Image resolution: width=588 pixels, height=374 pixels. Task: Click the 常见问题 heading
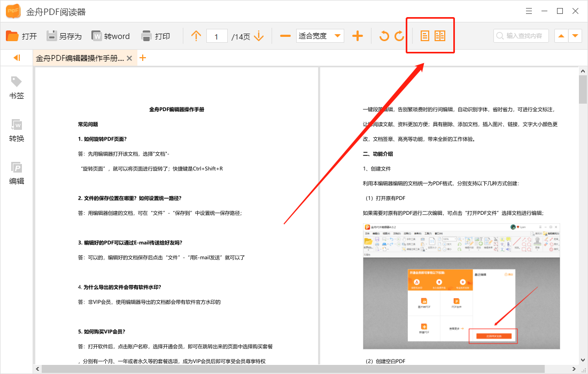(x=88, y=124)
